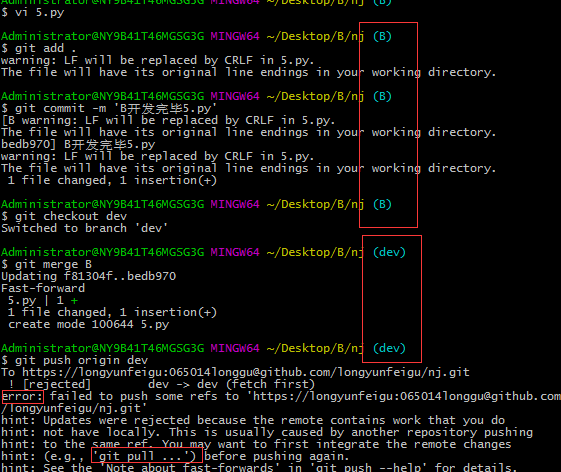This screenshot has width=561, height=472.
Task: Click the '$ vi 5.py' command line
Action: point(33,13)
